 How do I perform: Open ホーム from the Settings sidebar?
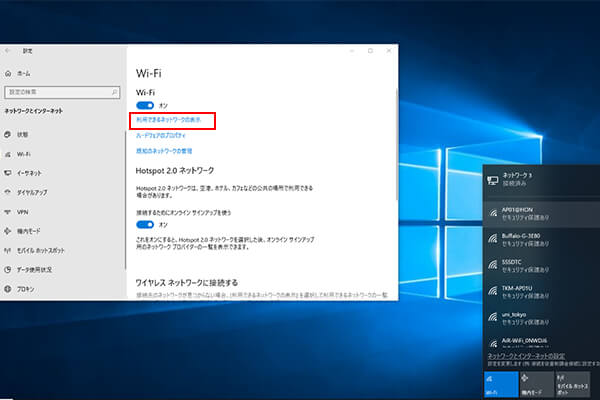(18, 73)
